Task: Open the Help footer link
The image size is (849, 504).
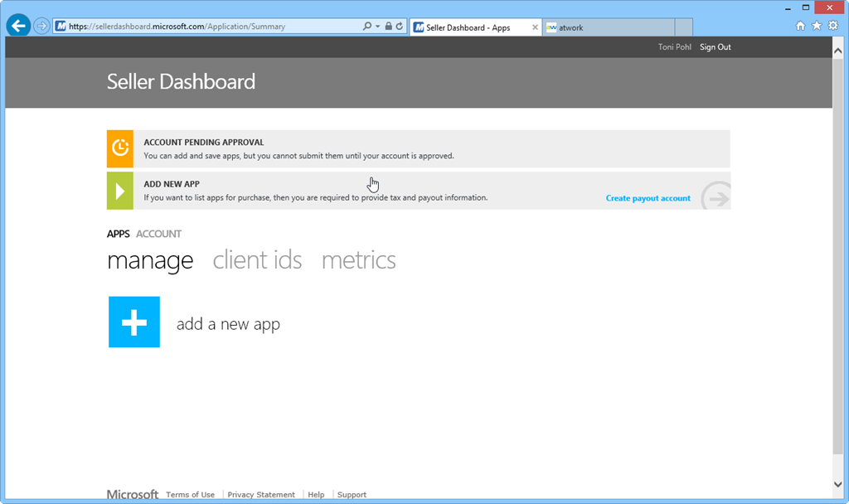Action: [316, 495]
